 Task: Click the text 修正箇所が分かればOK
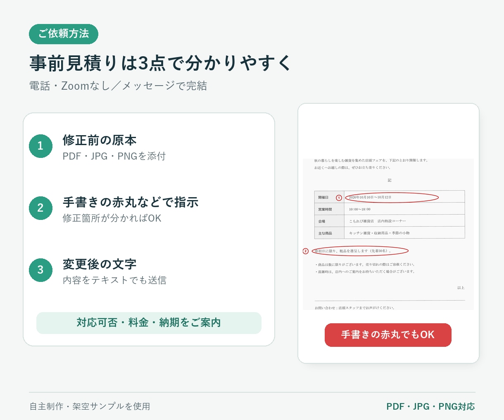[112, 218]
